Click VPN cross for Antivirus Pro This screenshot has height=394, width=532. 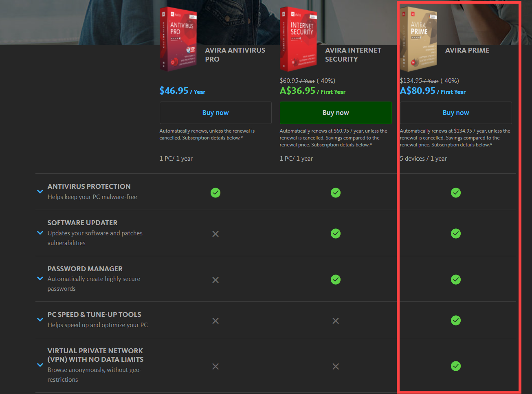coord(215,366)
